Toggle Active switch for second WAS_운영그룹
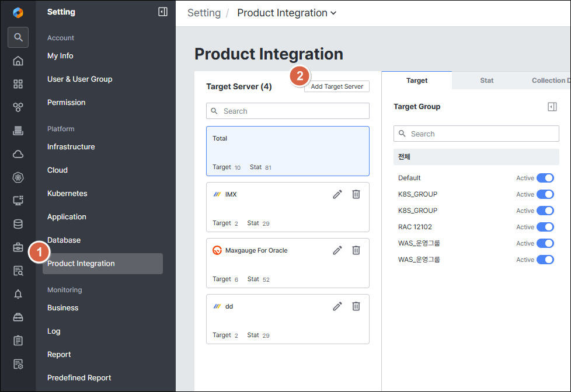The width and height of the screenshot is (571, 392). [x=545, y=260]
